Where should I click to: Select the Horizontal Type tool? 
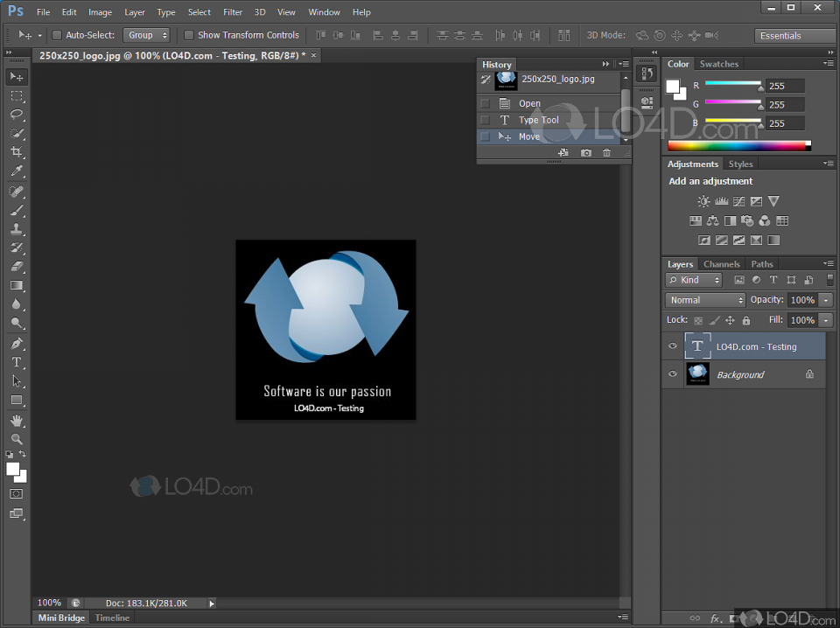[17, 362]
